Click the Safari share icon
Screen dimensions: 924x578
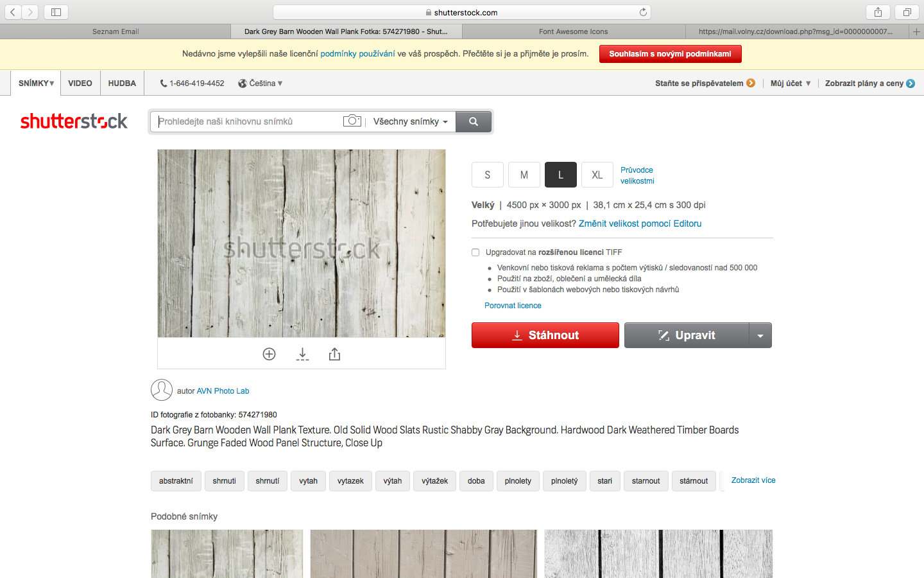878,12
